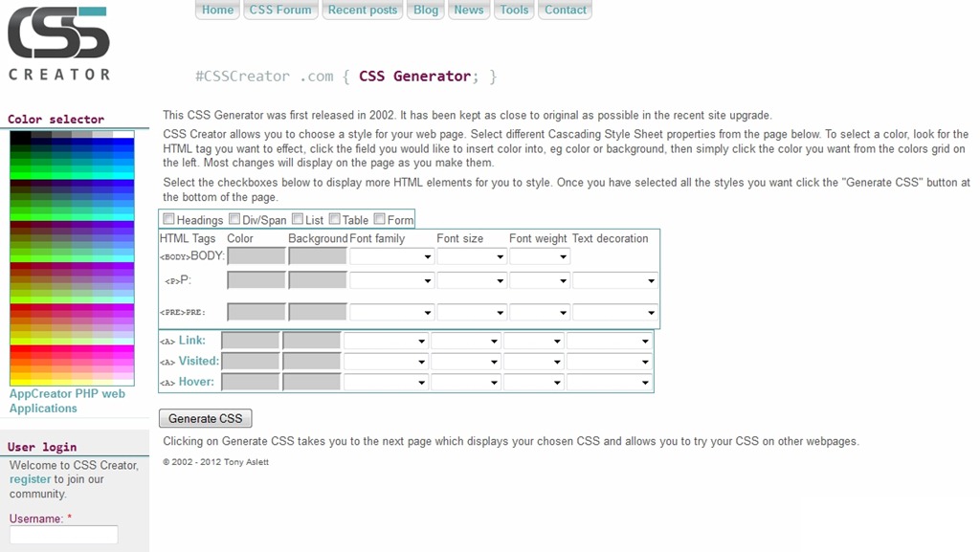
Task: Open the BODY Font weight dropdown
Action: [x=540, y=256]
